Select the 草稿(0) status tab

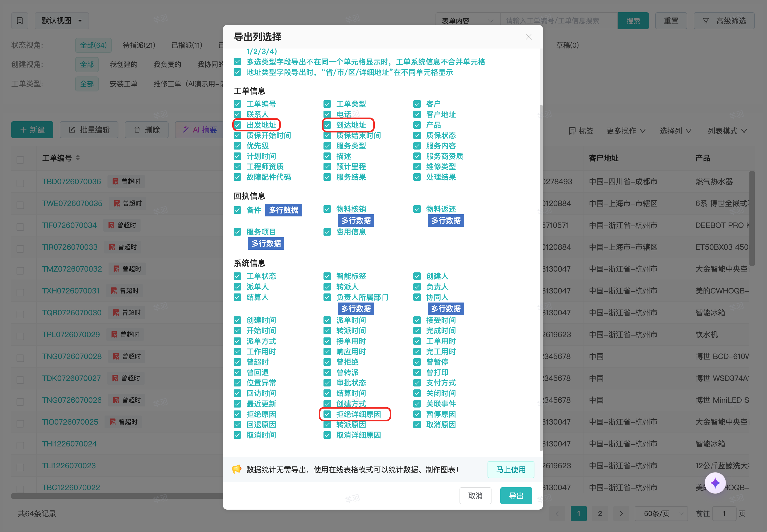tap(567, 45)
